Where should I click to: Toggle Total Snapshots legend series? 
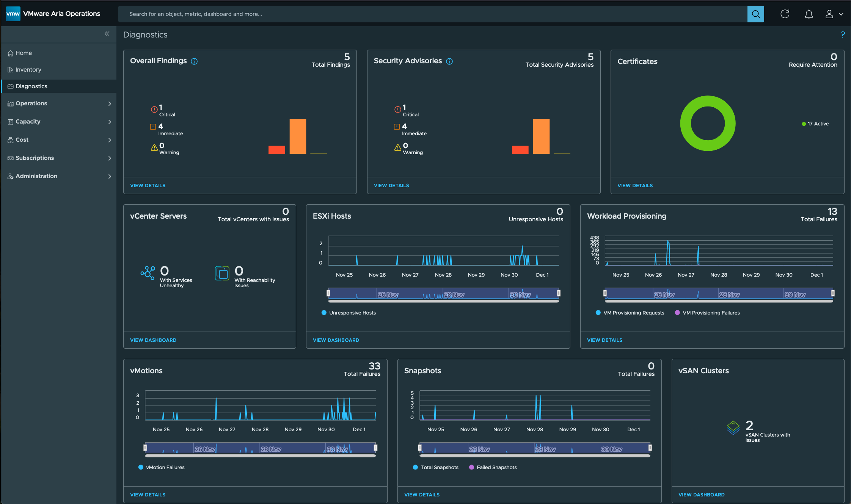[x=436, y=468]
